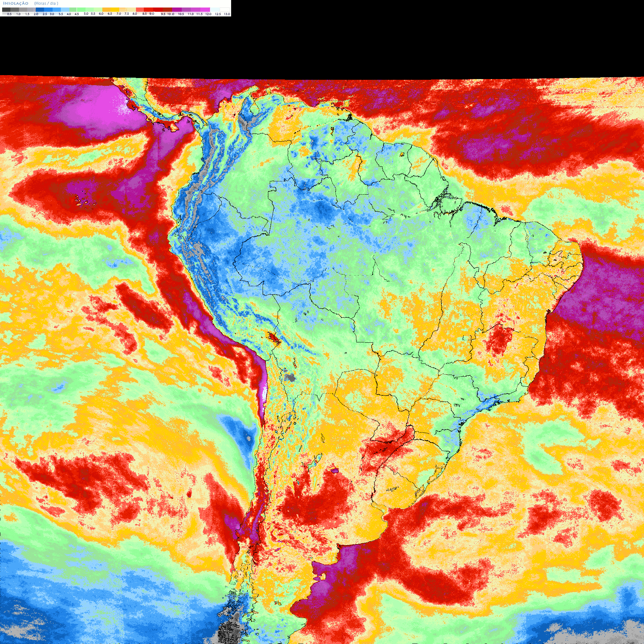The image size is (644, 644).
Task: Select the pale yellow swatch between 7.5 and 8.0
Action: click(131, 10)
